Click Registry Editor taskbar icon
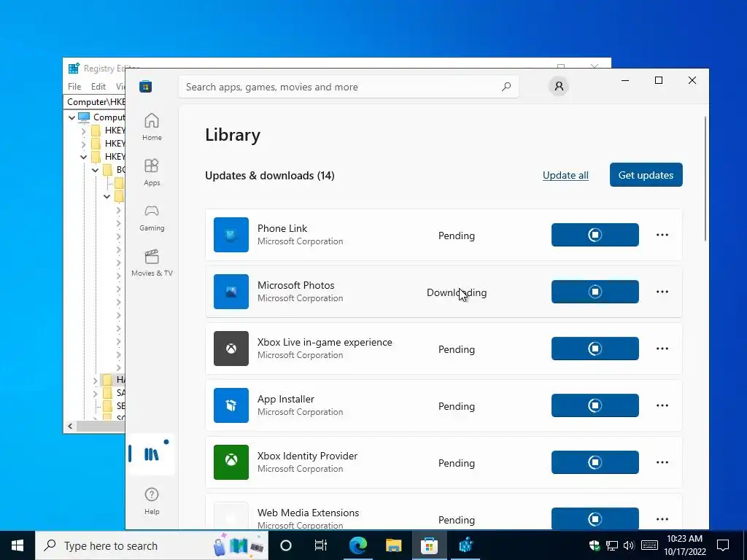 (x=465, y=545)
